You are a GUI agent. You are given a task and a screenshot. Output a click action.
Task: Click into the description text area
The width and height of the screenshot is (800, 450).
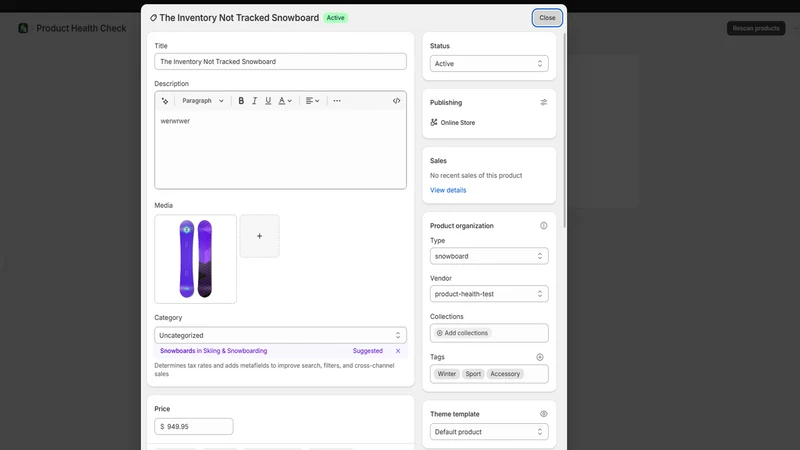coord(280,149)
